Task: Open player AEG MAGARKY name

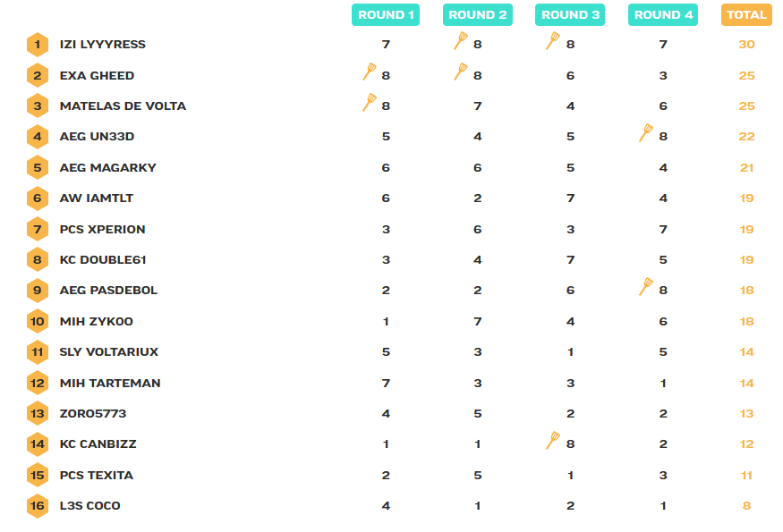Action: [x=107, y=168]
